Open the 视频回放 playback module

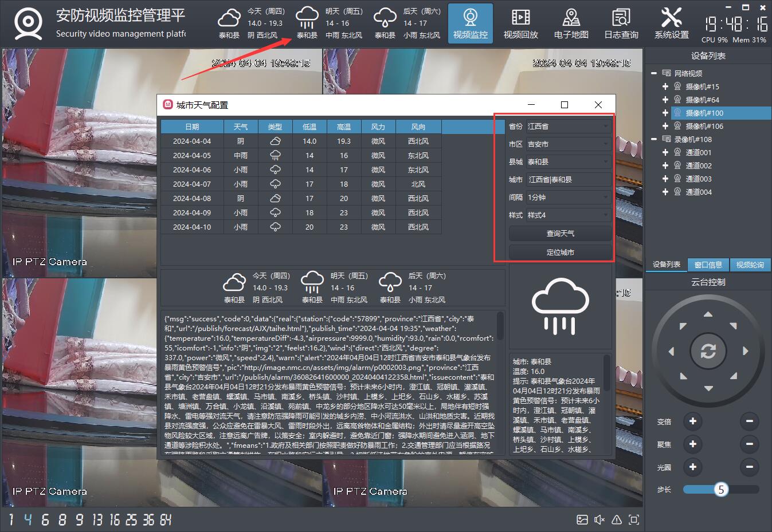tap(520, 24)
